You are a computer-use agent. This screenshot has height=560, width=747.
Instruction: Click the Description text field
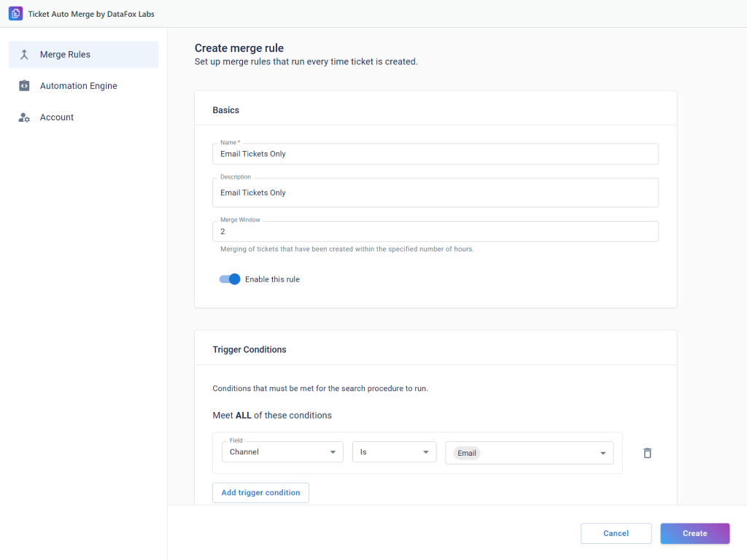point(435,192)
